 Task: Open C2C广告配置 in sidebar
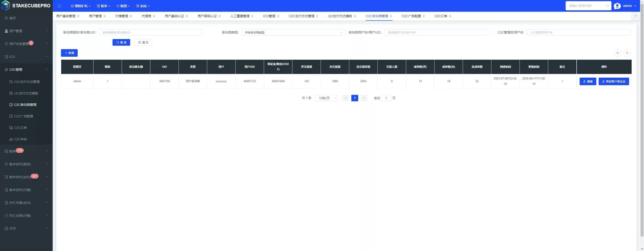coord(26,116)
